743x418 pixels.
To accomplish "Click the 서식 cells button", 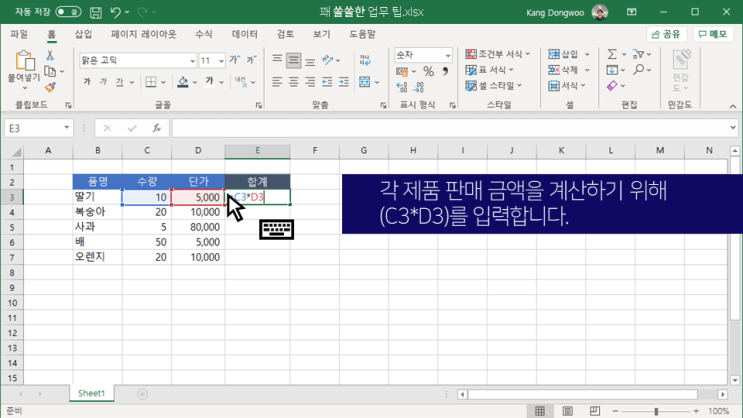I will 567,86.
